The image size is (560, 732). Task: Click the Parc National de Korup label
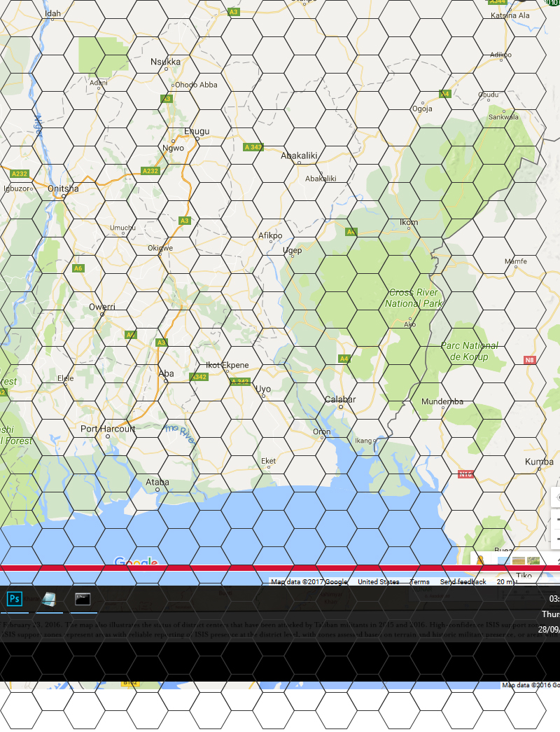tap(470, 351)
